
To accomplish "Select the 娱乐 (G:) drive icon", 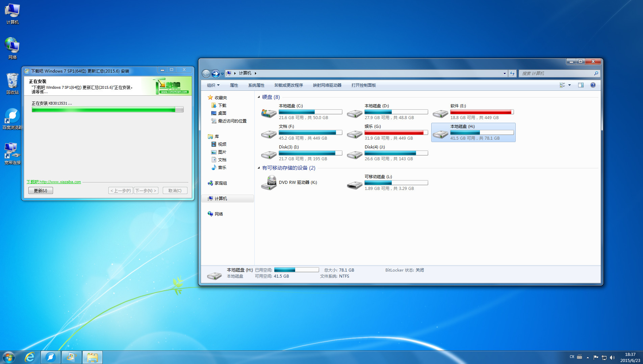I will click(x=355, y=134).
